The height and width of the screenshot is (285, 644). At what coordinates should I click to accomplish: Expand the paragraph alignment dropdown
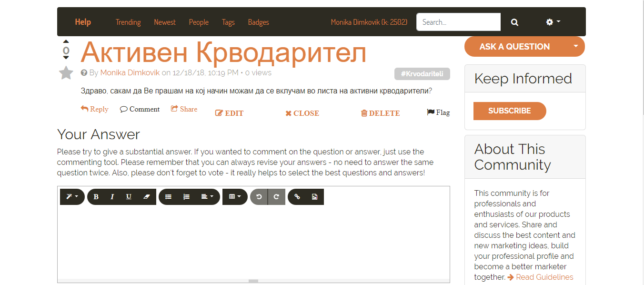(207, 197)
